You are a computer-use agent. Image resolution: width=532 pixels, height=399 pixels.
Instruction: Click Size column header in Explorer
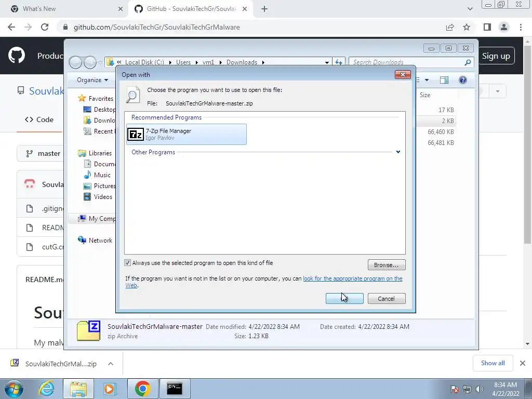pyautogui.click(x=425, y=95)
